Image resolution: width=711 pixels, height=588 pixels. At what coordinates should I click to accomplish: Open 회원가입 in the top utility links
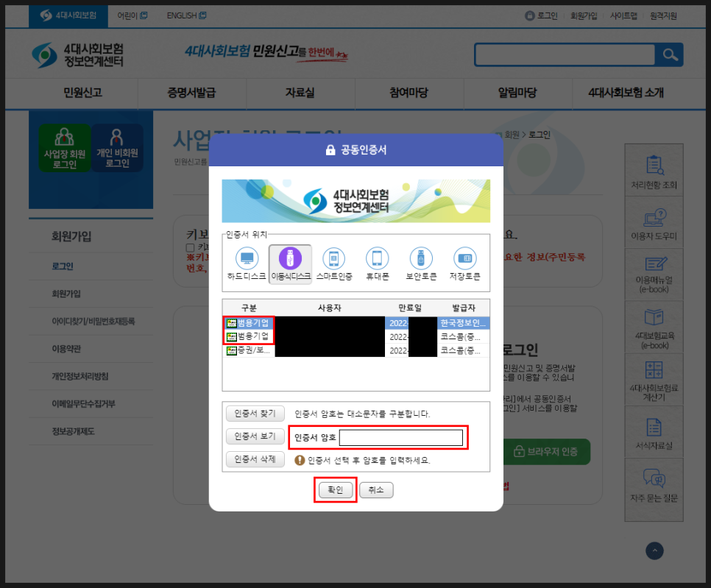(584, 16)
